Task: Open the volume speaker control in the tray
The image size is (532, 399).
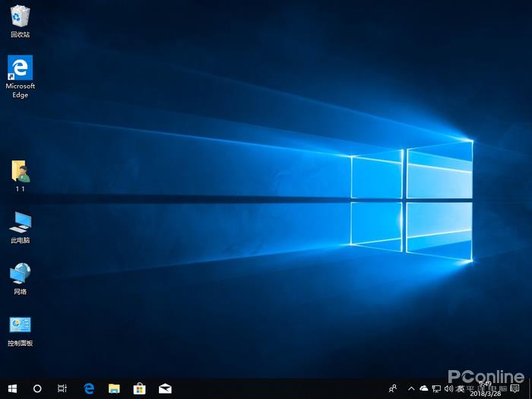Action: click(x=448, y=388)
